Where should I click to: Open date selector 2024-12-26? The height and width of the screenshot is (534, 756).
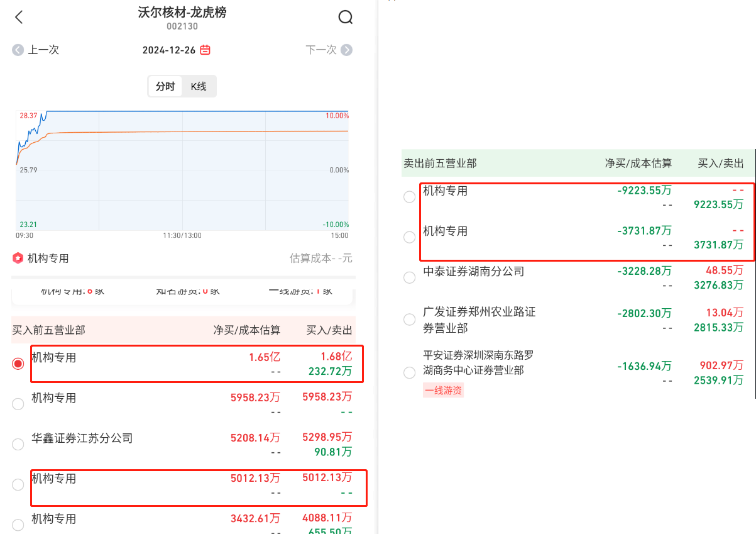coord(169,50)
